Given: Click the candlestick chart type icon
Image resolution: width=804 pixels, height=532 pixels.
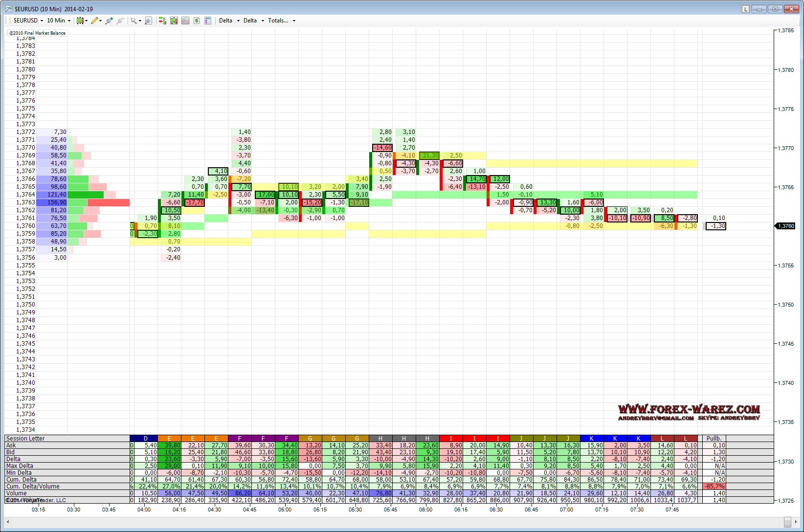Looking at the screenshot, I should (80, 21).
